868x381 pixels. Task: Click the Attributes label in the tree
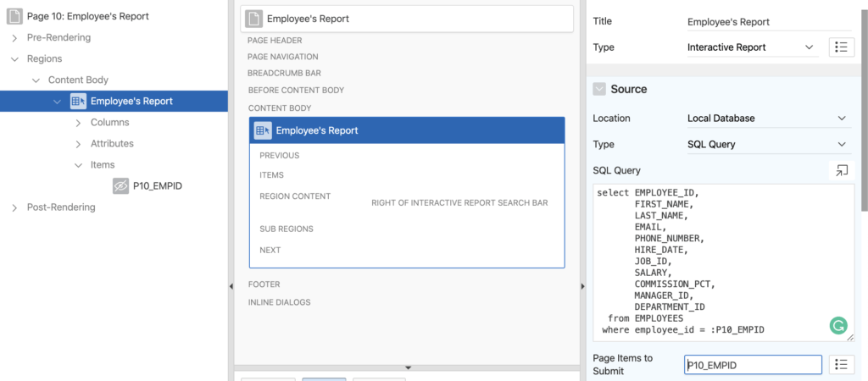(x=112, y=144)
